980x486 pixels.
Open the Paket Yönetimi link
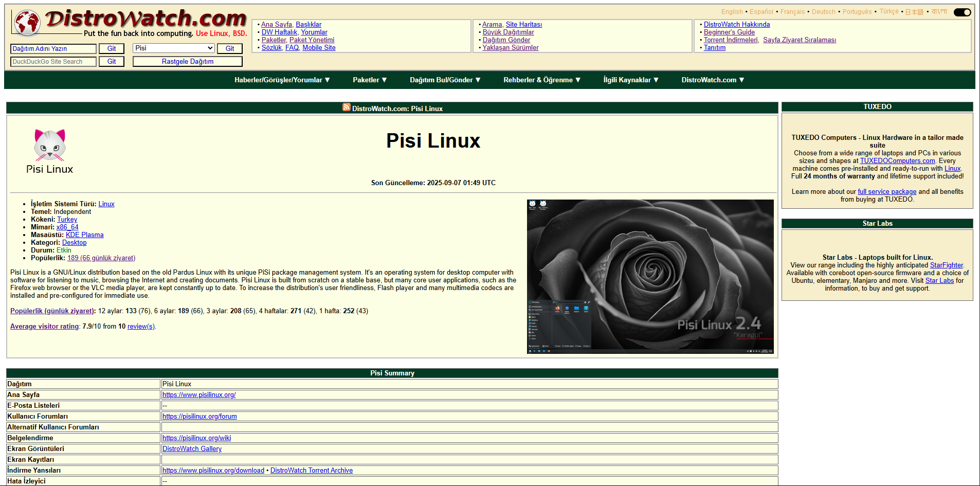pyautogui.click(x=312, y=40)
